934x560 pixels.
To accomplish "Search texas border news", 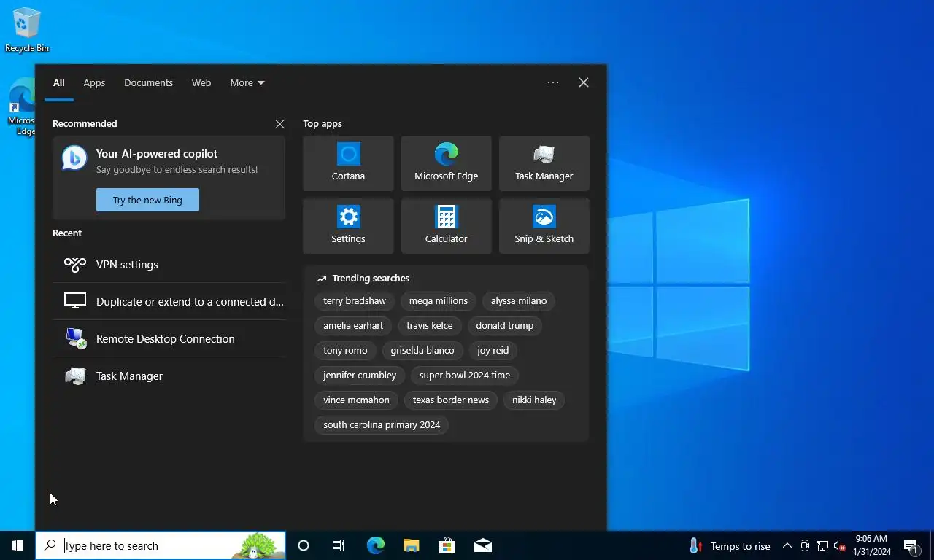I will pyautogui.click(x=451, y=400).
